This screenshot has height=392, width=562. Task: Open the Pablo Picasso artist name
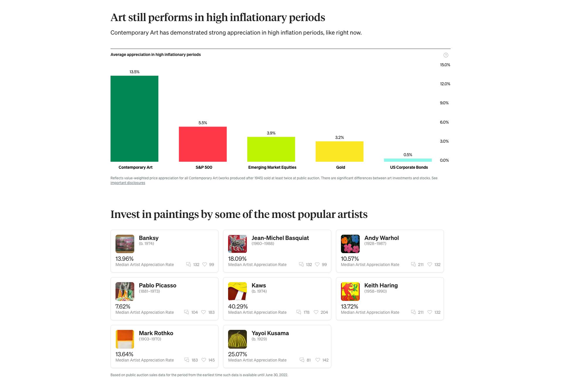click(x=157, y=285)
